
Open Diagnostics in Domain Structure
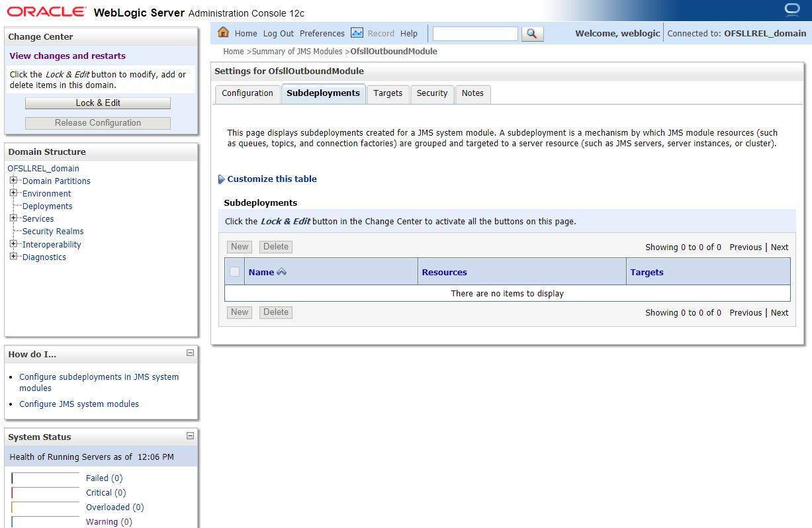pos(44,257)
